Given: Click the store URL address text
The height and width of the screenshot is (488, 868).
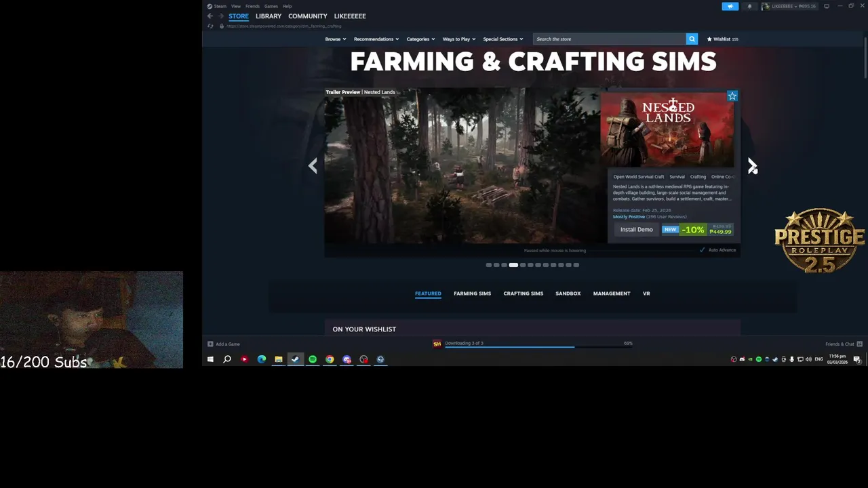Looking at the screenshot, I should (x=284, y=26).
